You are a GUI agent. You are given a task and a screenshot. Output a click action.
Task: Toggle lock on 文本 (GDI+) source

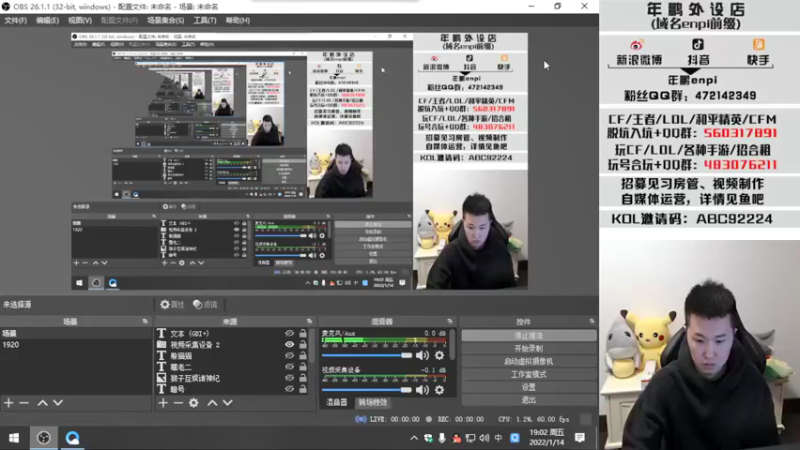pos(303,333)
